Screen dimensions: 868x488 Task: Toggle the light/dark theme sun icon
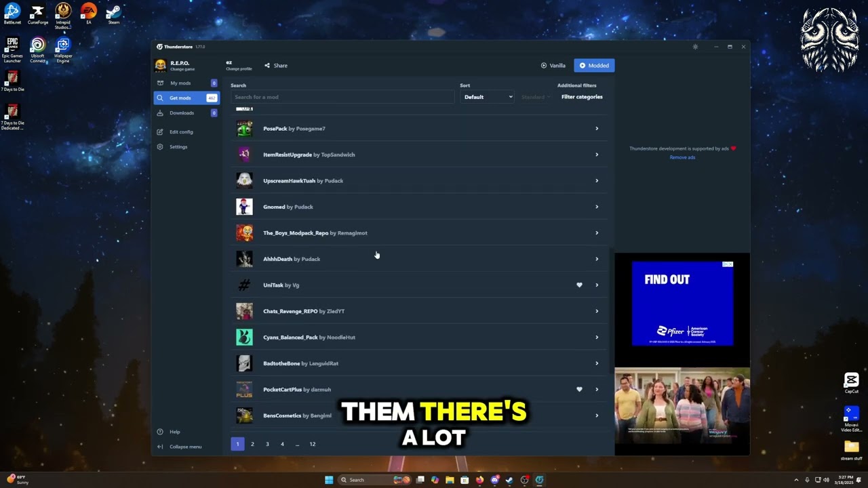coord(695,47)
